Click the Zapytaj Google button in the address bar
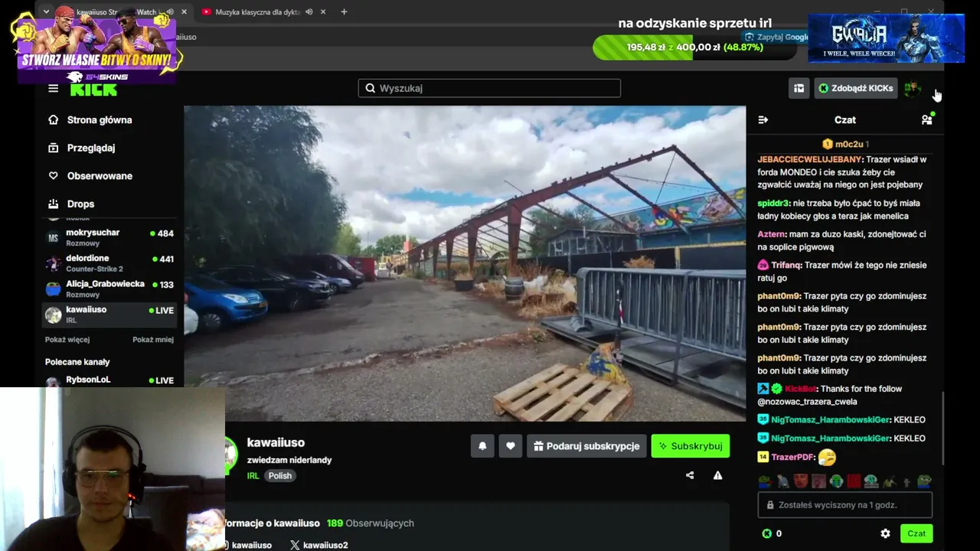980x551 pixels. 776,37
